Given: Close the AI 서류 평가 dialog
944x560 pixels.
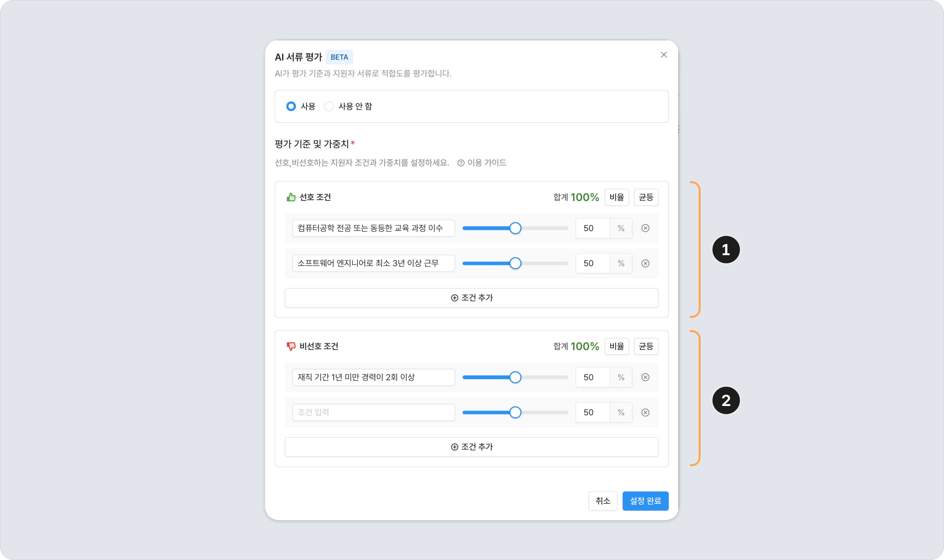Looking at the screenshot, I should 664,55.
